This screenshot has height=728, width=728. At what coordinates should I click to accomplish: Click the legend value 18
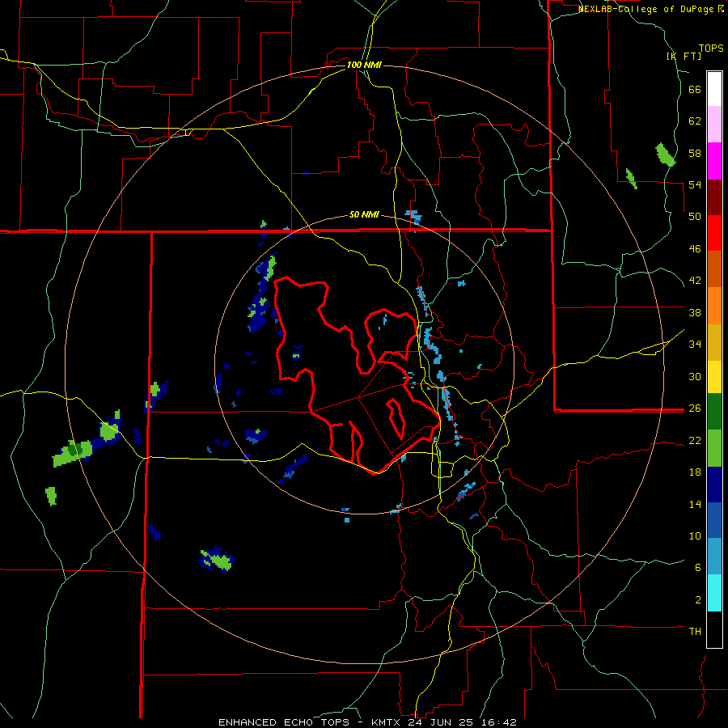click(695, 472)
